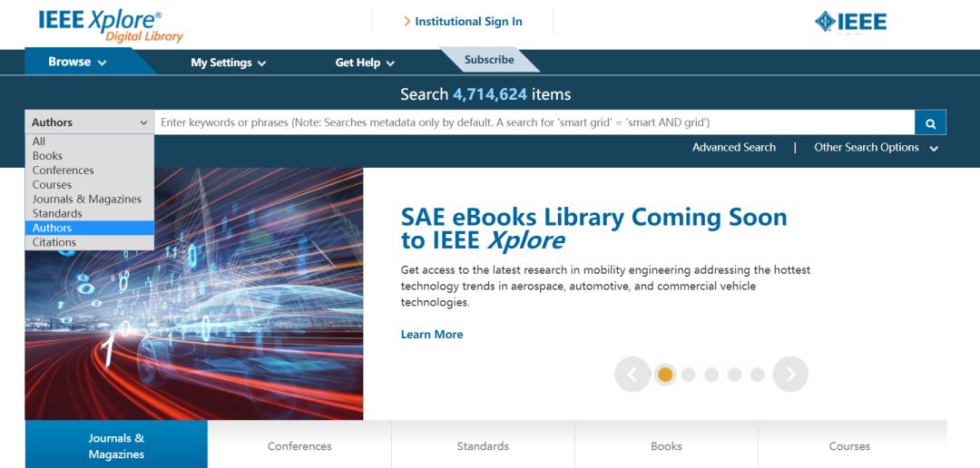Choose Standards in the search-type list
The height and width of the screenshot is (468, 980).
[89, 214]
